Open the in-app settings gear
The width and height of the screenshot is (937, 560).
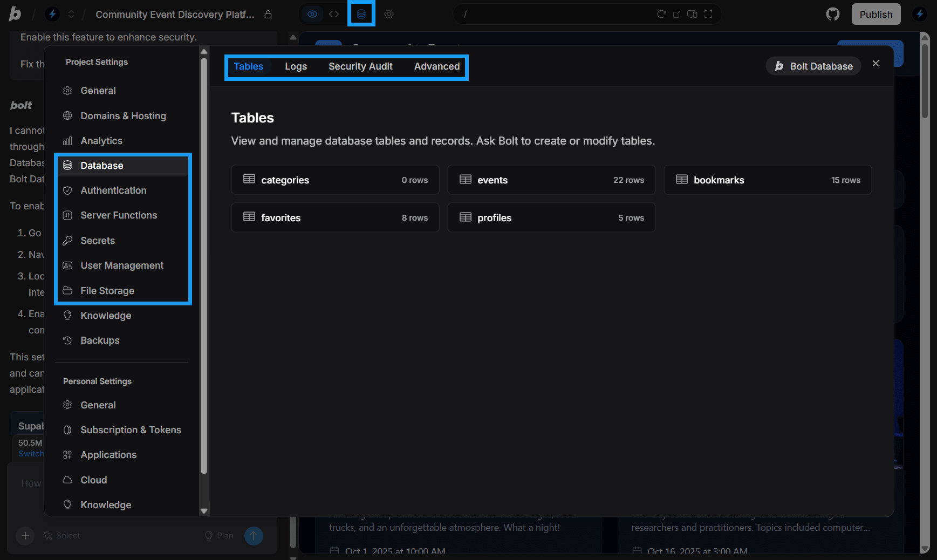coord(389,14)
